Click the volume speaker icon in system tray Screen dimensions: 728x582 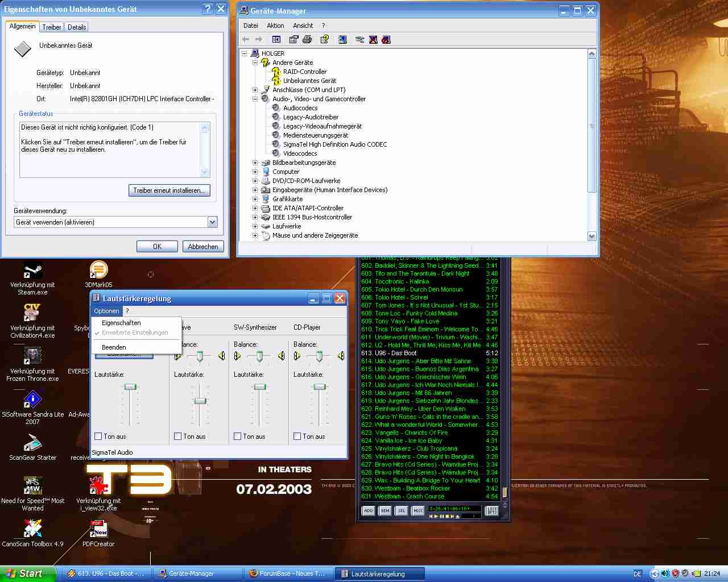click(665, 573)
